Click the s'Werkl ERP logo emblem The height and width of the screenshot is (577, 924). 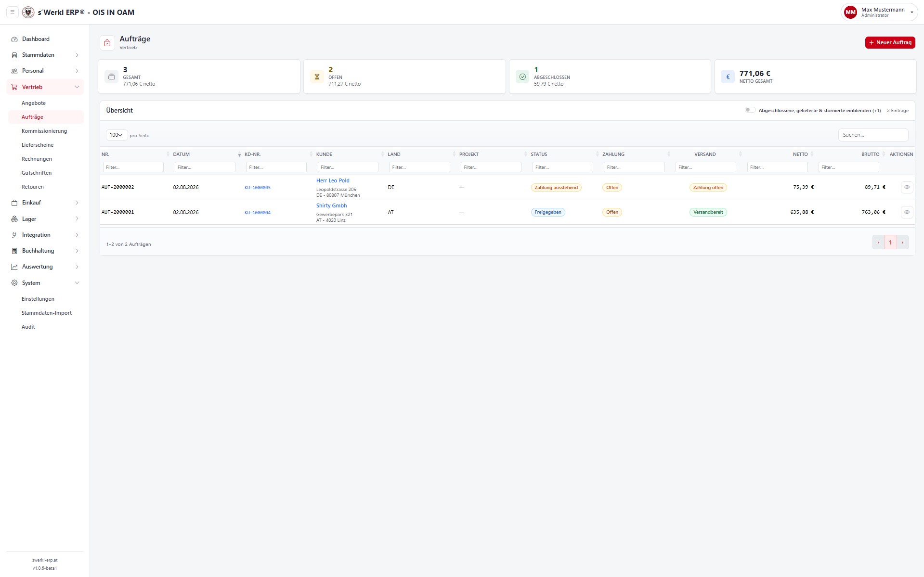[28, 13]
